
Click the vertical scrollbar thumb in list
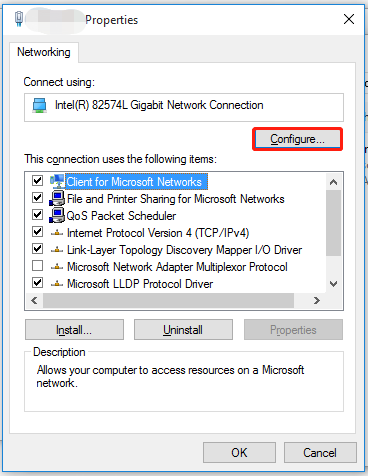pyautogui.click(x=333, y=223)
